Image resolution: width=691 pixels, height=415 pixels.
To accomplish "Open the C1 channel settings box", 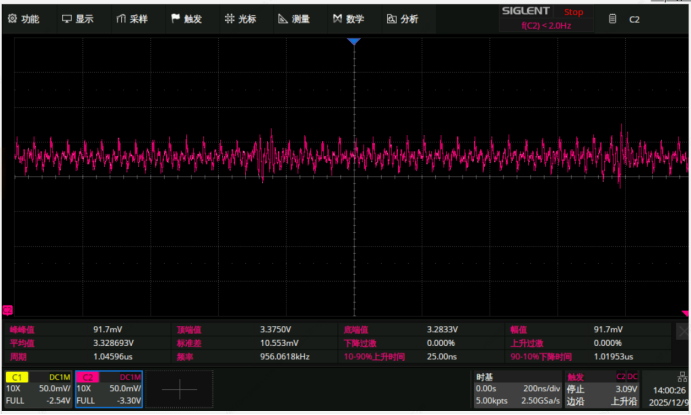I will click(38, 389).
